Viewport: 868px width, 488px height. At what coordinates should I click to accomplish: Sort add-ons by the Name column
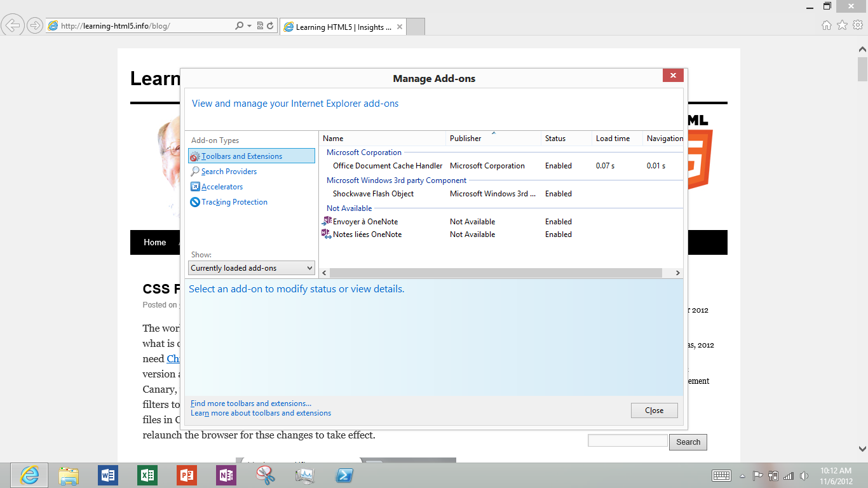click(383, 139)
